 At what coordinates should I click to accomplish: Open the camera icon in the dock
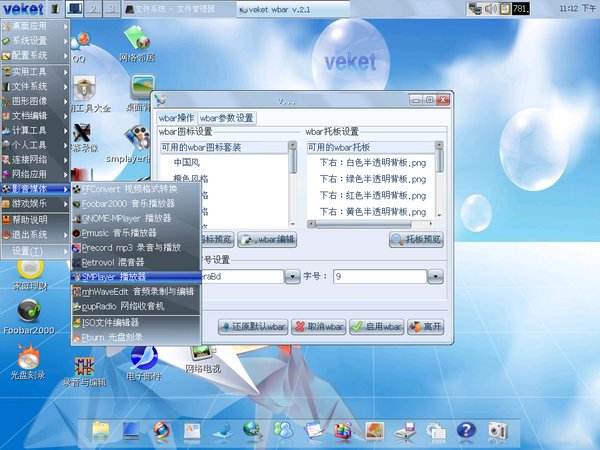pyautogui.click(x=498, y=430)
